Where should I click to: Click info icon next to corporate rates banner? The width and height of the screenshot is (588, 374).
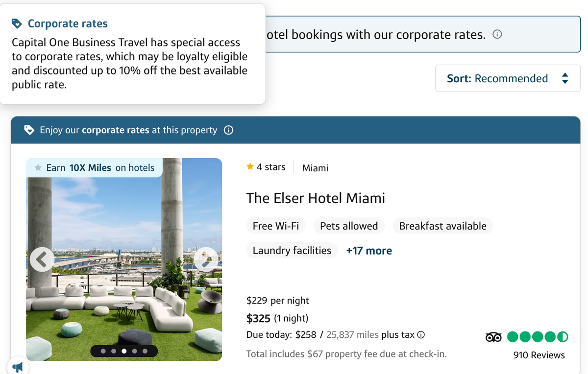(x=497, y=35)
